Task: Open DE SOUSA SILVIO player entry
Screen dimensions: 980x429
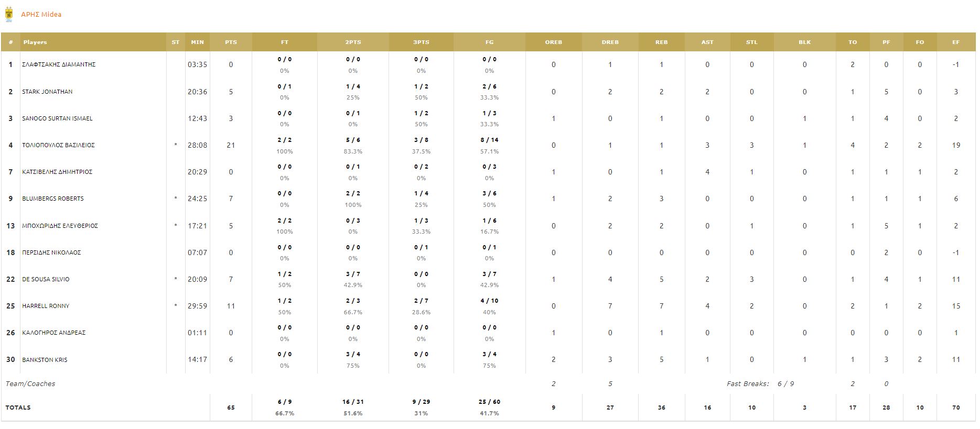Action: [46, 279]
